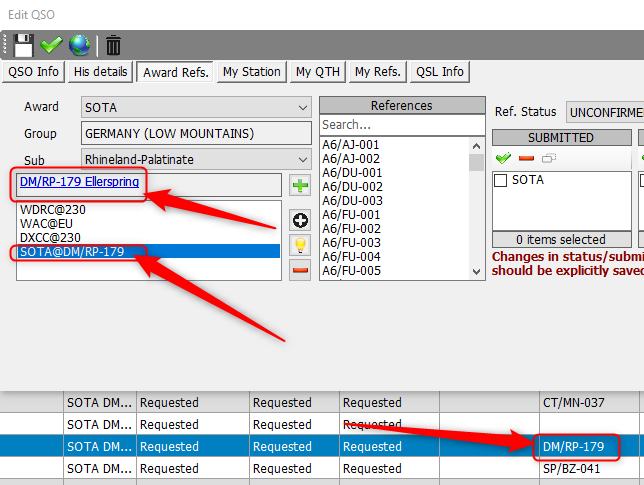Open the Ref. Status UNCONFIRMED dropdown
The image size is (644, 485).
pos(605,112)
